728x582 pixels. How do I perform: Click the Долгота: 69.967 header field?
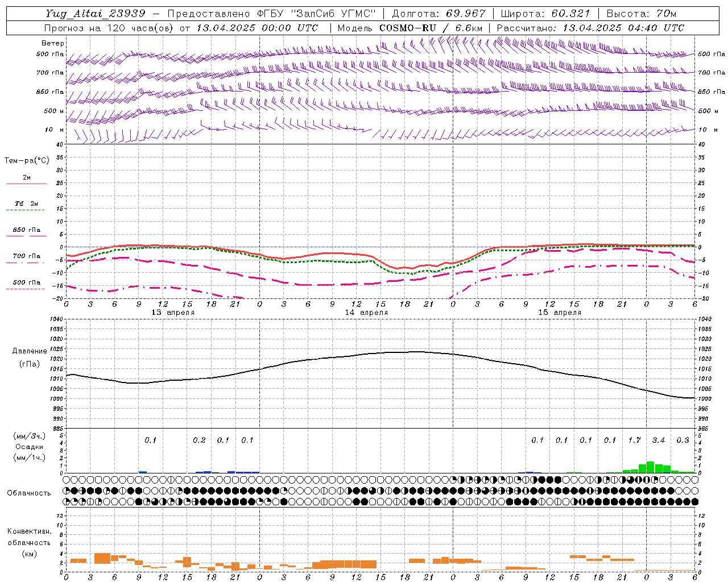pyautogui.click(x=439, y=14)
